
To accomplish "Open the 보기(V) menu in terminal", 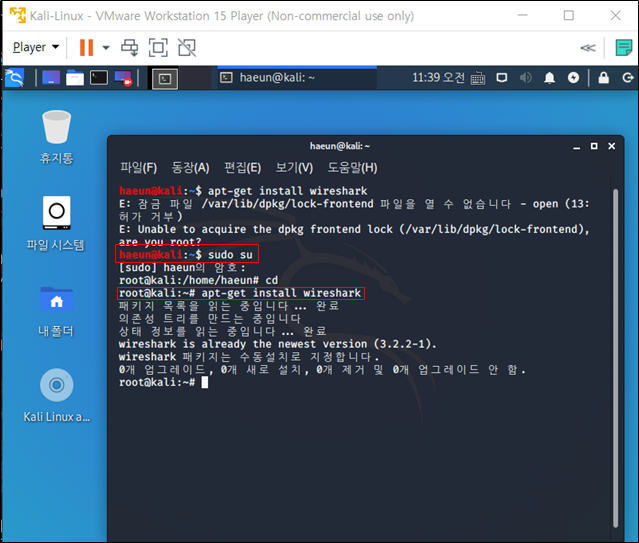I will [294, 168].
